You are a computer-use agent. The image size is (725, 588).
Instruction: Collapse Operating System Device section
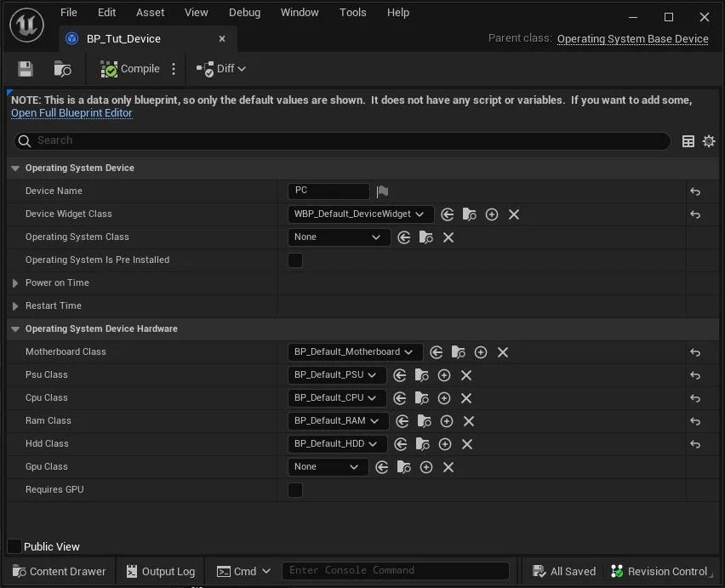(15, 168)
